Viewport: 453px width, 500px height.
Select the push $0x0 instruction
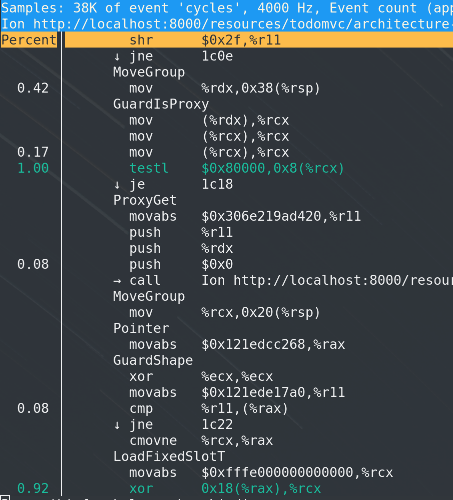(181, 265)
